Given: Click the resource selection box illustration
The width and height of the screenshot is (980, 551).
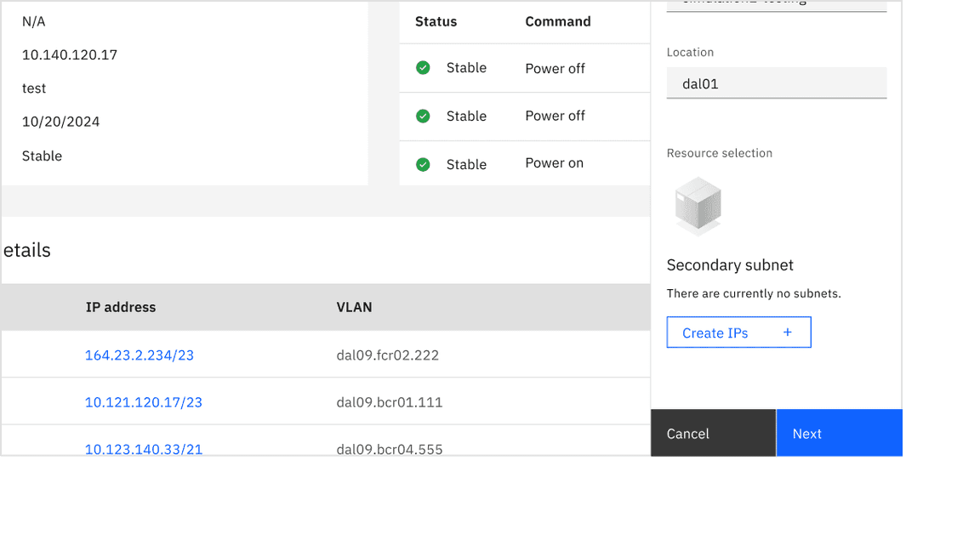Looking at the screenshot, I should 698,206.
